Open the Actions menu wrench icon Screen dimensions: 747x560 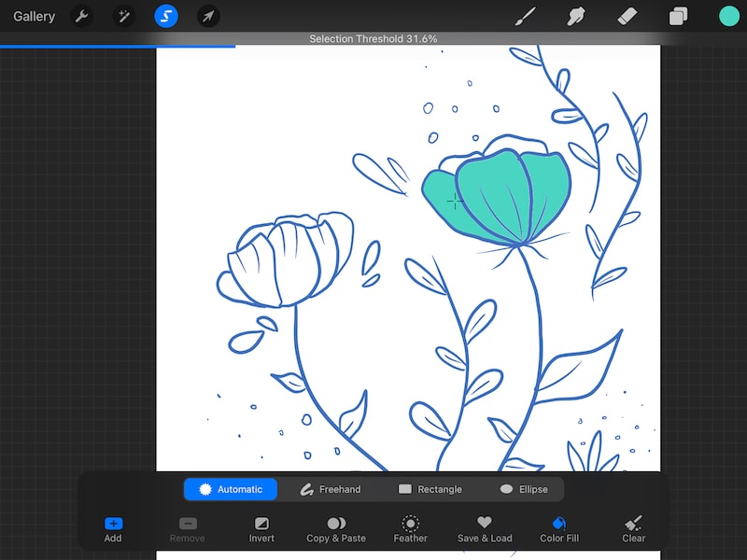coord(82,16)
